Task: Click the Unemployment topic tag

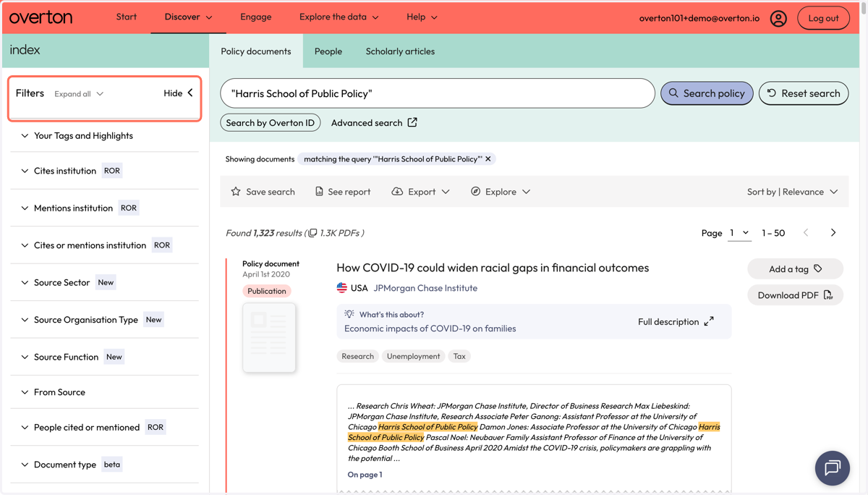Action: [413, 356]
